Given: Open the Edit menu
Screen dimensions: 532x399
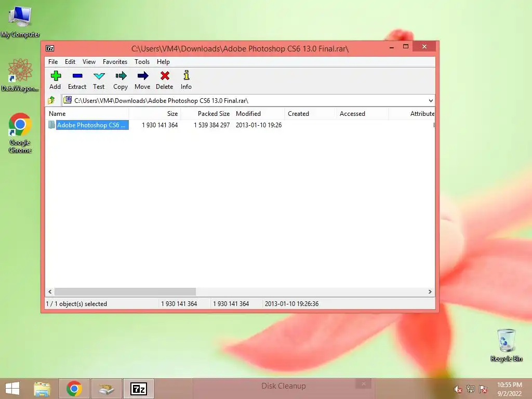Looking at the screenshot, I should pos(70,62).
